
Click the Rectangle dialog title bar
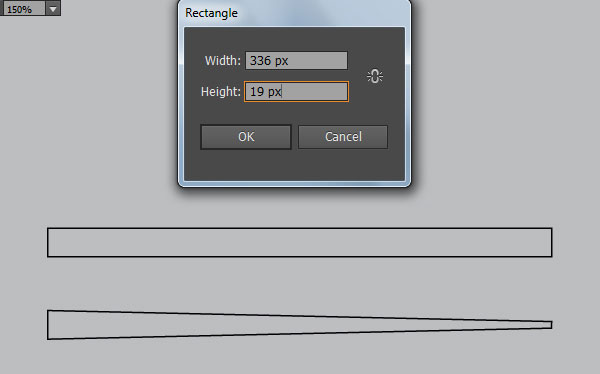click(x=294, y=13)
